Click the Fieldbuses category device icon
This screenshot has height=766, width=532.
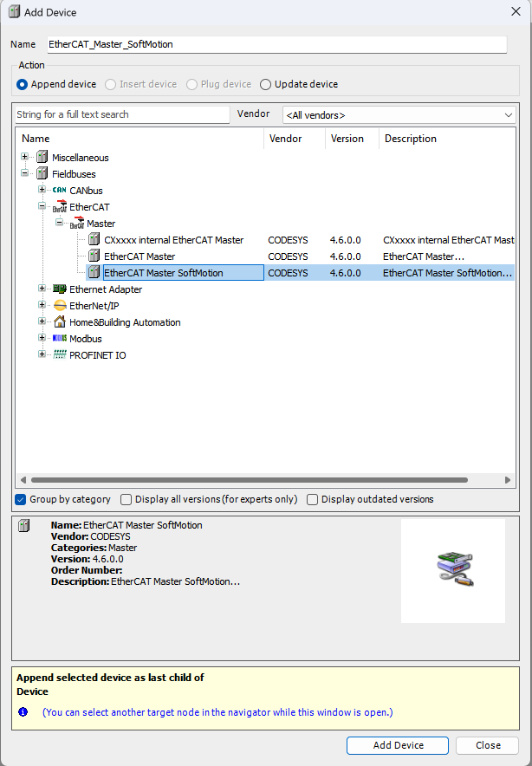point(42,174)
